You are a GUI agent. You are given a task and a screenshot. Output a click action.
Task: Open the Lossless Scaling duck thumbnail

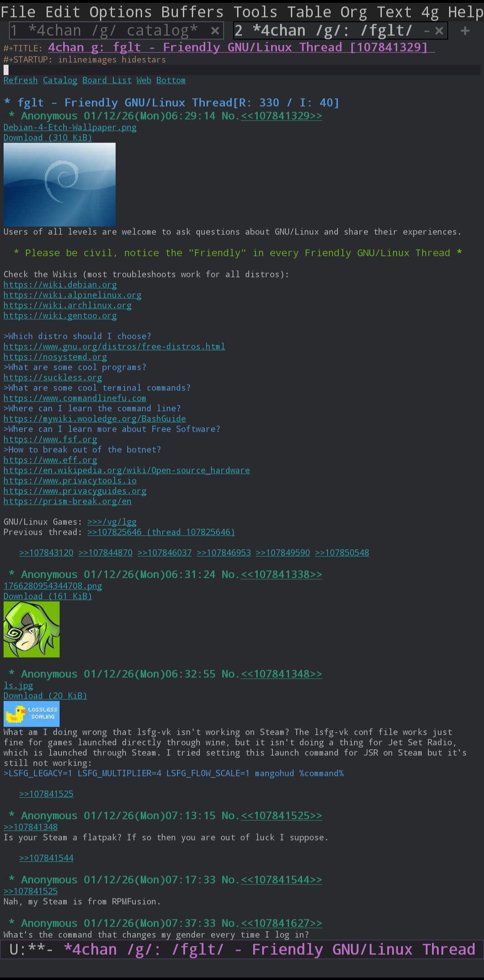[x=31, y=714]
